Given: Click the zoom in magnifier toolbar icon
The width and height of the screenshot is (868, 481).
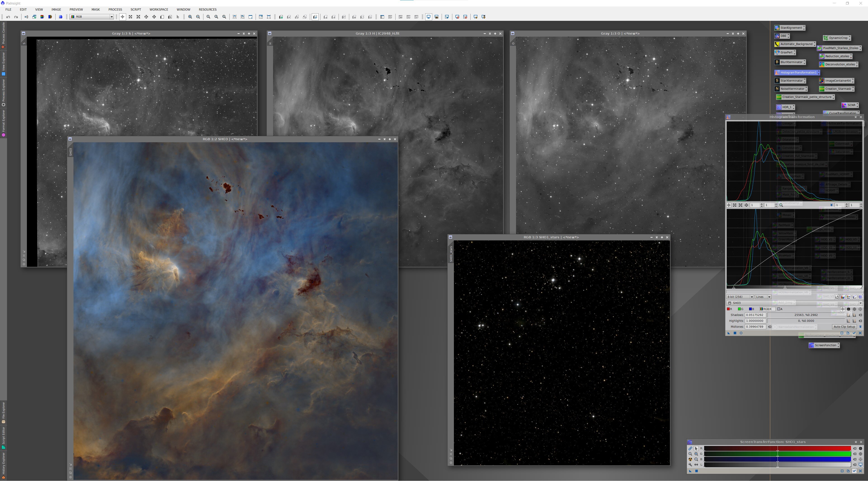Looking at the screenshot, I should 190,17.
